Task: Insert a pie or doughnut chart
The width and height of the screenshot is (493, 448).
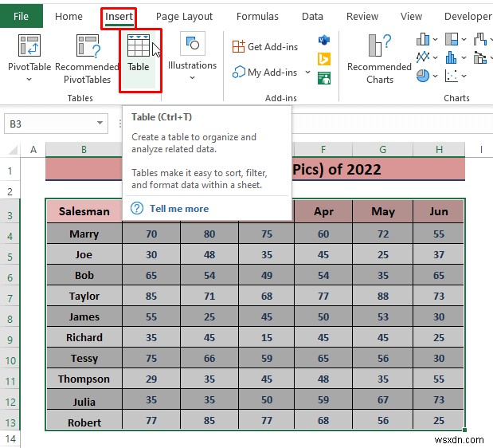Action: [x=423, y=76]
